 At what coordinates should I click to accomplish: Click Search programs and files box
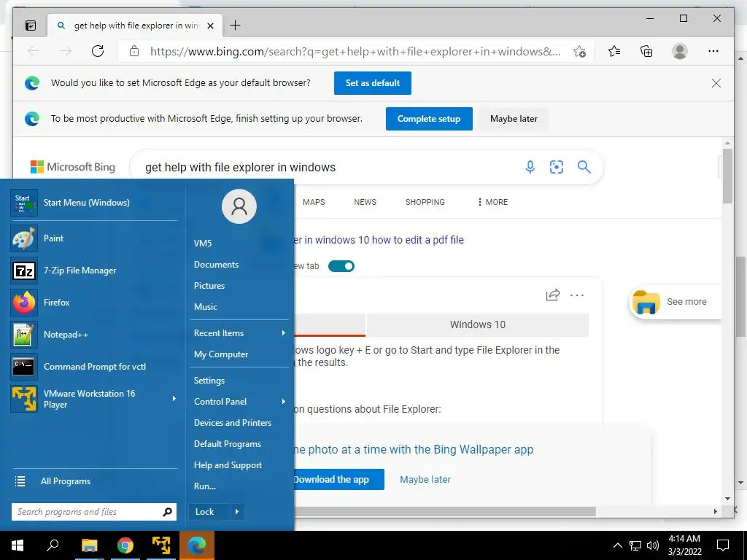click(87, 512)
